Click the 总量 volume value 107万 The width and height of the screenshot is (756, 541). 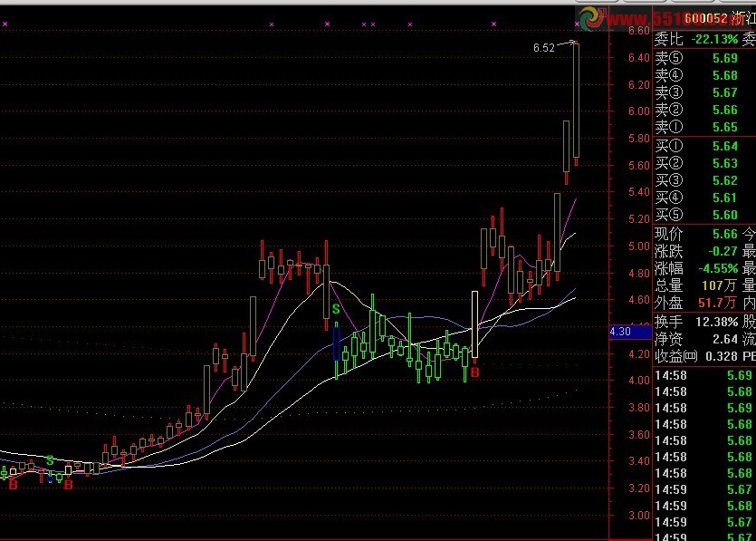point(720,286)
